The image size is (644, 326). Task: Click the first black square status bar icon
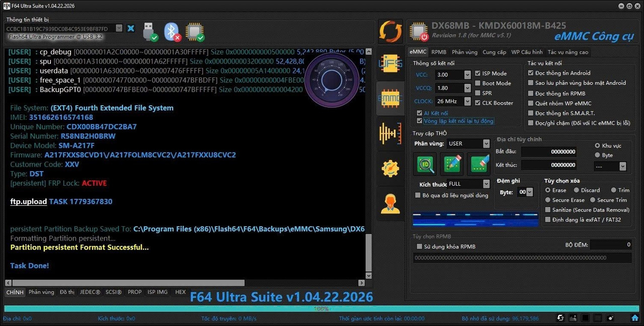point(586,318)
